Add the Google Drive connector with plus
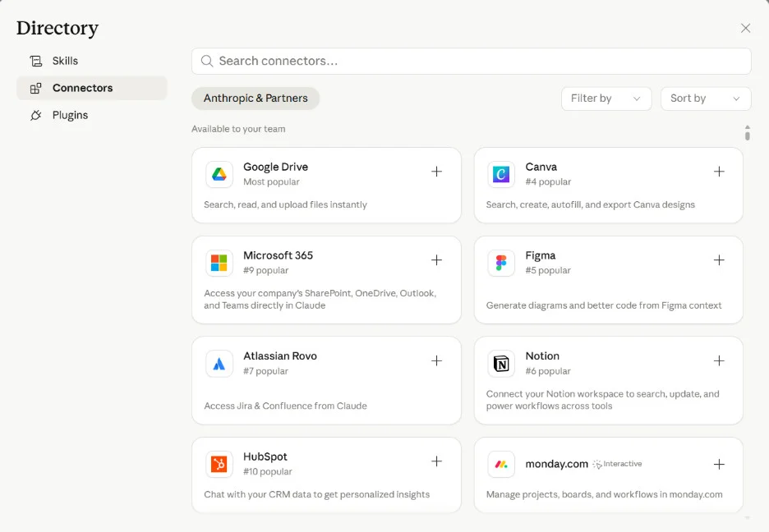Image resolution: width=769 pixels, height=532 pixels. point(436,172)
